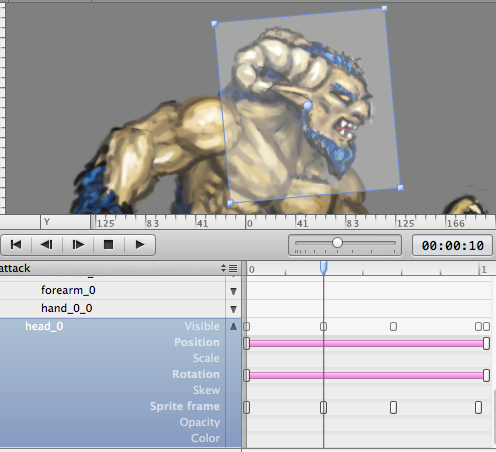Select the Position interpolation bar
This screenshot has height=452, width=496.
point(366,343)
